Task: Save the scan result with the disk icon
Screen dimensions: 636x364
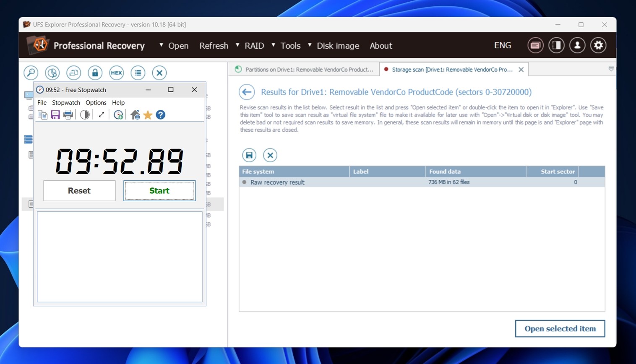Action: pos(249,155)
